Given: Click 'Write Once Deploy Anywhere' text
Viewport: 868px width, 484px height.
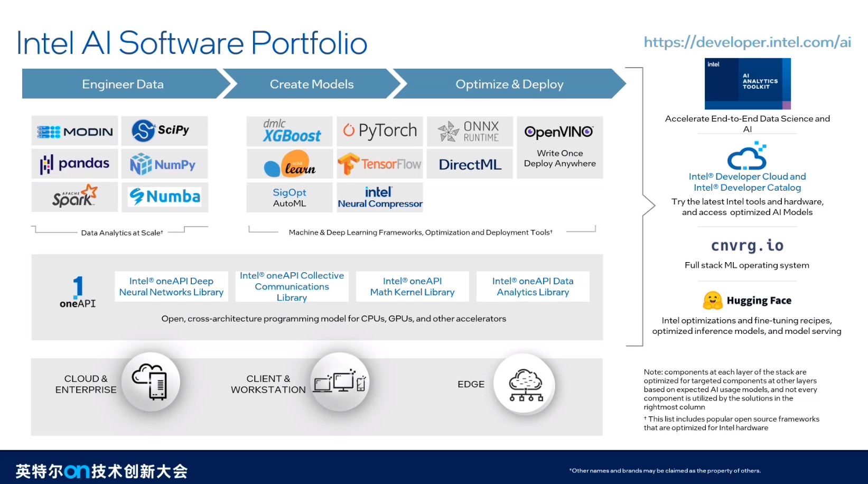Looking at the screenshot, I should [559, 159].
